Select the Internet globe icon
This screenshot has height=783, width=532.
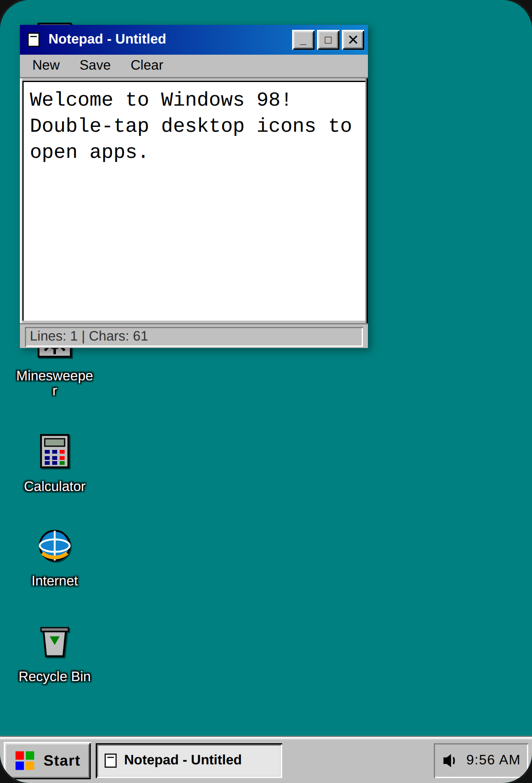[55, 546]
